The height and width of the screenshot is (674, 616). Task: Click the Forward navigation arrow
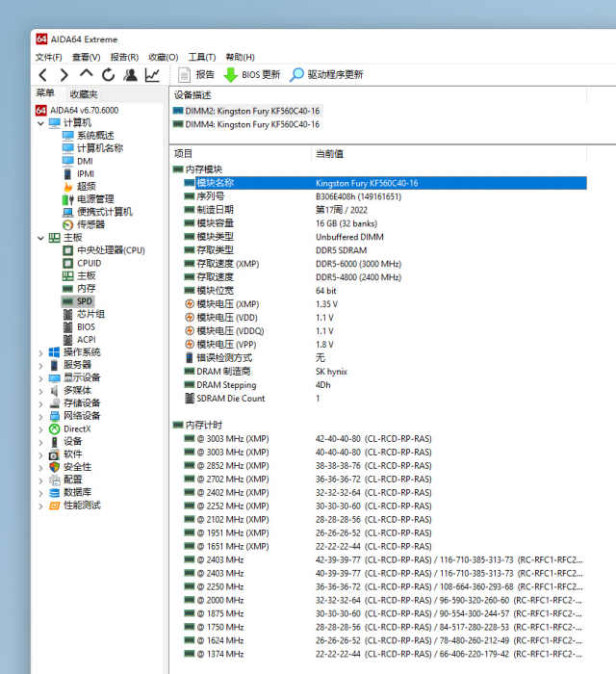click(x=64, y=75)
